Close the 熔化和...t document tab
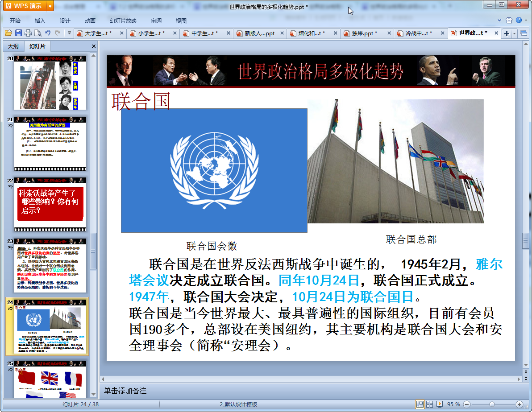Image resolution: width=532 pixels, height=412 pixels. 335,33
